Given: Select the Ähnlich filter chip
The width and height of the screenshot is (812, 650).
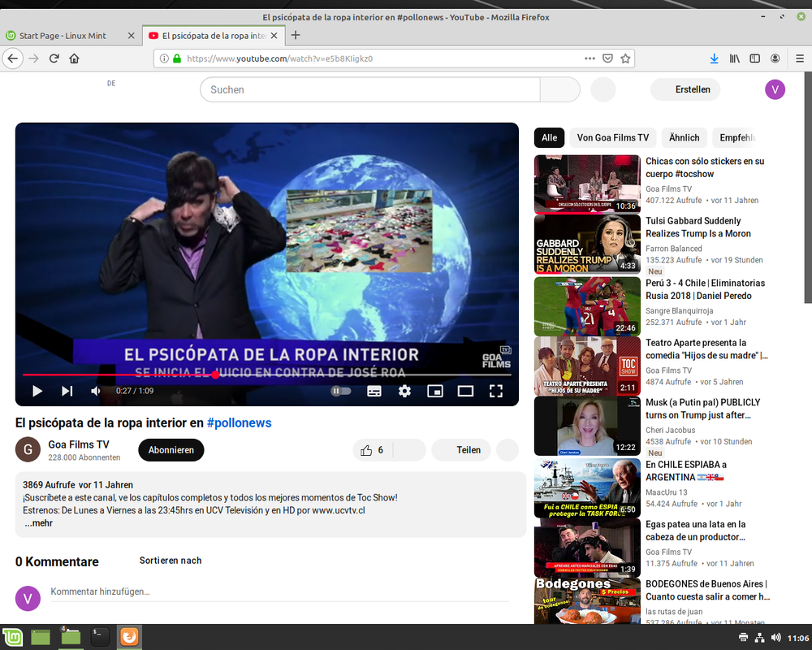Looking at the screenshot, I should click(x=684, y=138).
